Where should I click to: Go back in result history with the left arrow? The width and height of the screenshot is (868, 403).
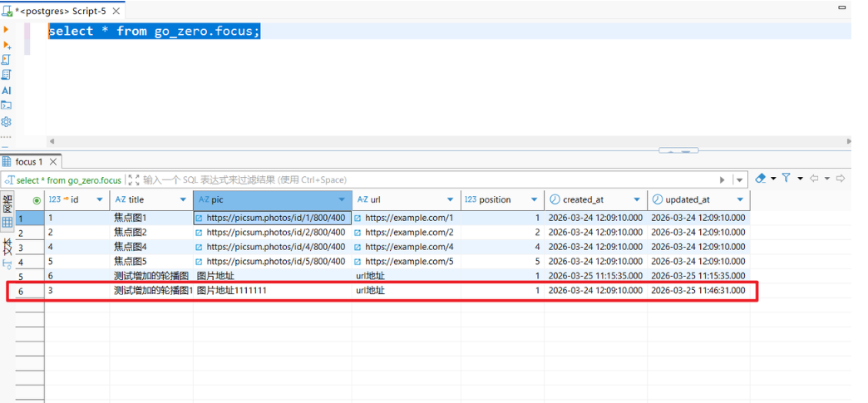(814, 179)
